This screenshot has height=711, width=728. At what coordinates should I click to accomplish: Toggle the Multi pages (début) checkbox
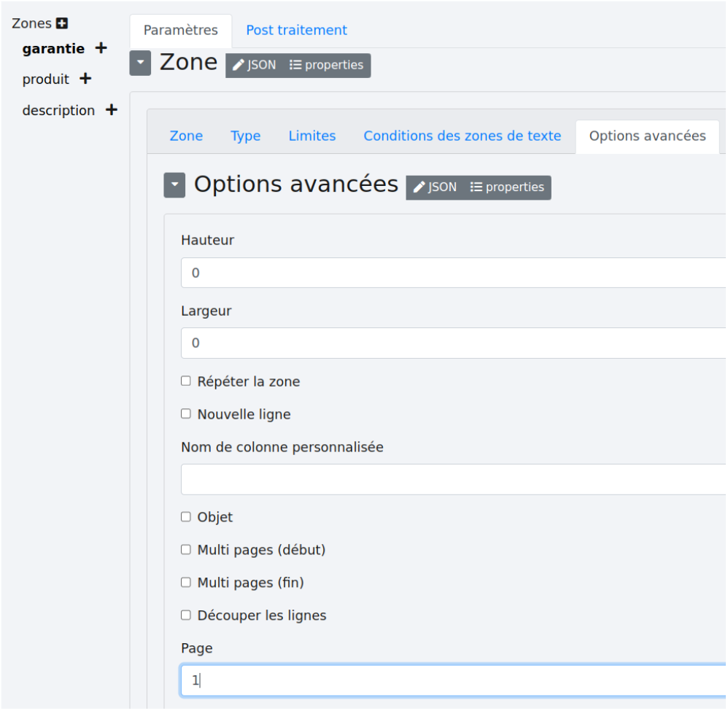(x=186, y=549)
